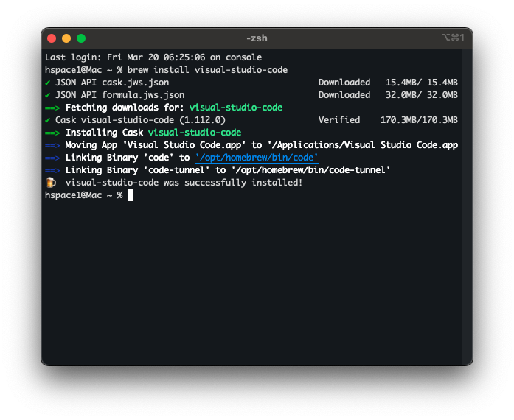Image resolution: width=514 pixels, height=420 pixels.
Task: Click the blue arrow before Moving App
Action: click(52, 145)
